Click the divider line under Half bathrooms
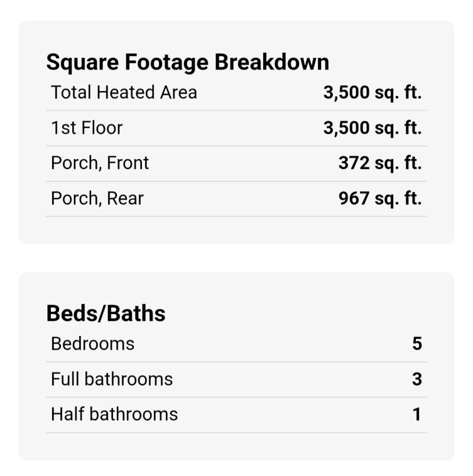The width and height of the screenshot is (473, 476). click(237, 432)
